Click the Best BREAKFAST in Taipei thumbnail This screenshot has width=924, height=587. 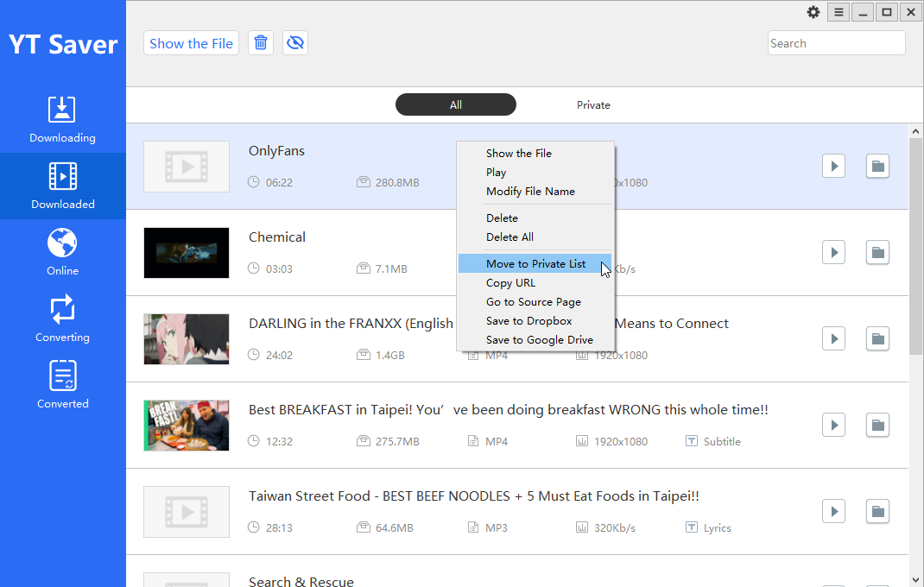187,426
